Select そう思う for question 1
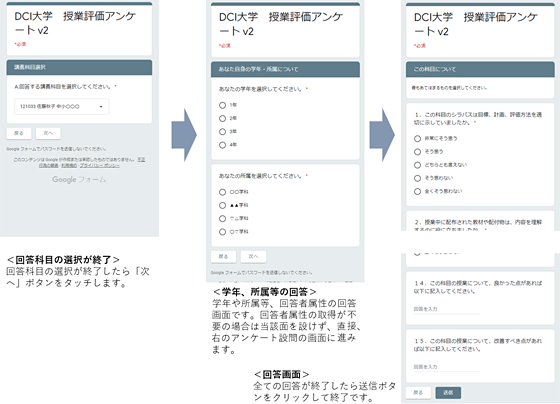Screen dimensions: 560x404 (x=417, y=152)
